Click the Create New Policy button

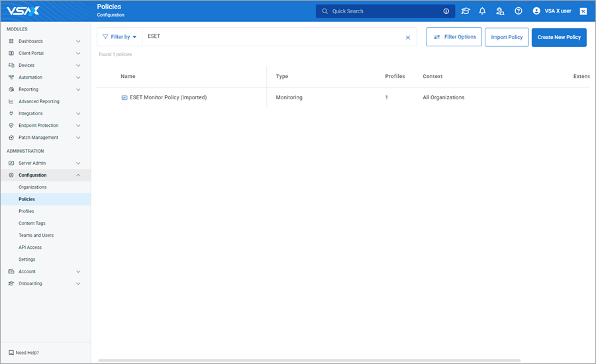(x=559, y=37)
